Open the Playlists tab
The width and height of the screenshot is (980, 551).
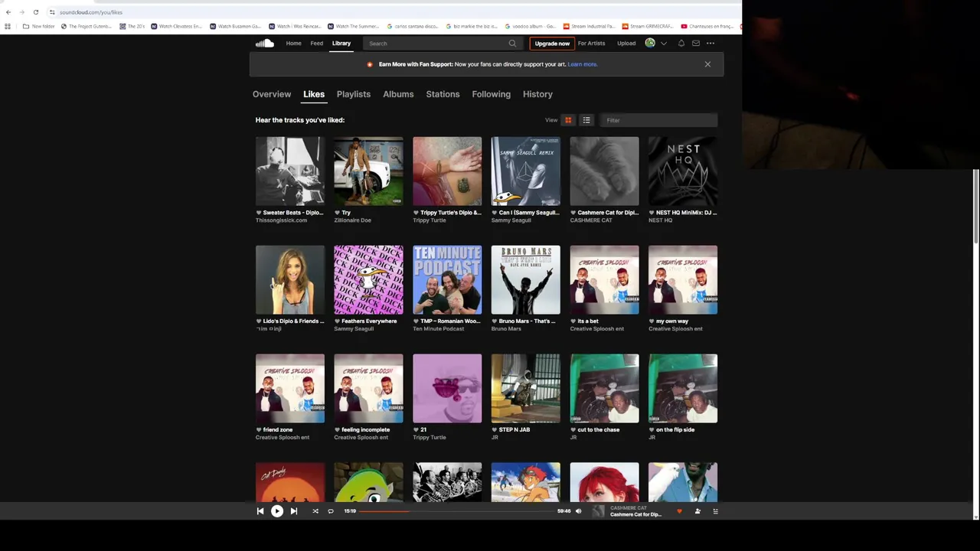point(354,94)
